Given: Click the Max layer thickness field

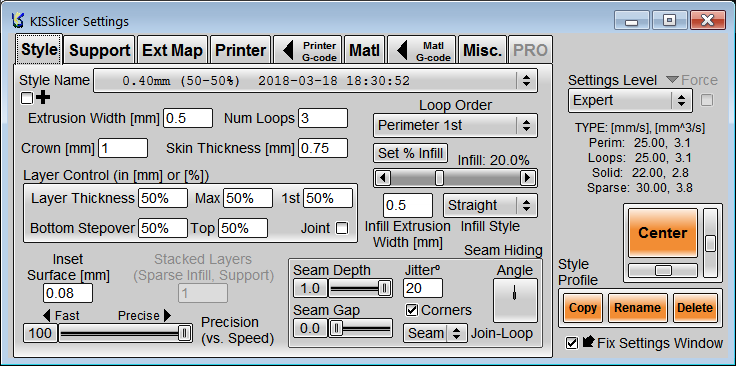Looking at the screenshot, I should pos(248,198).
